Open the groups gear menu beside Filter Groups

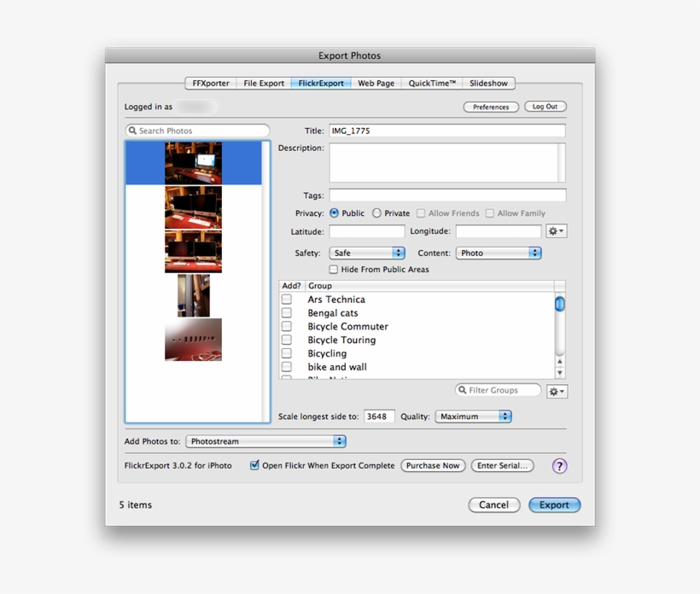(x=557, y=392)
